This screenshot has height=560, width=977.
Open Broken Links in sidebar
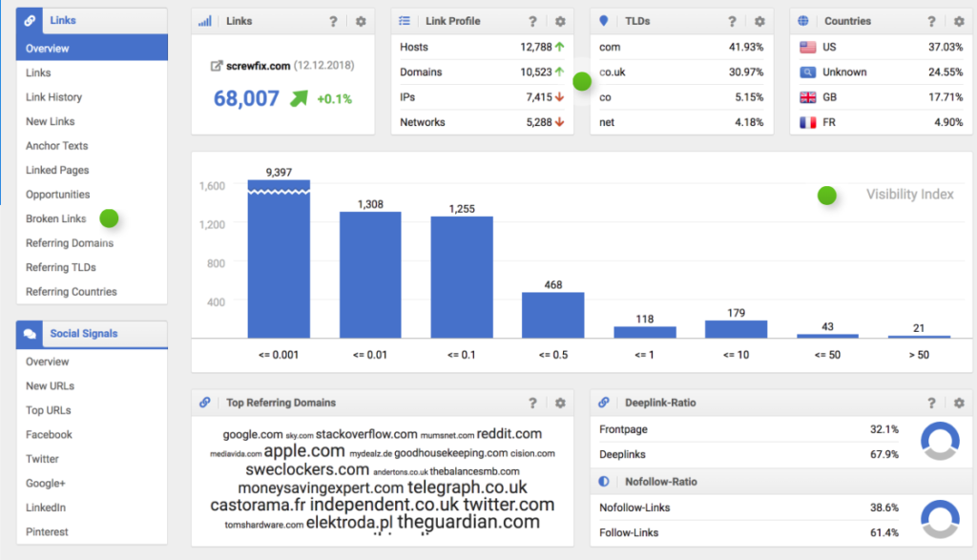[56, 218]
